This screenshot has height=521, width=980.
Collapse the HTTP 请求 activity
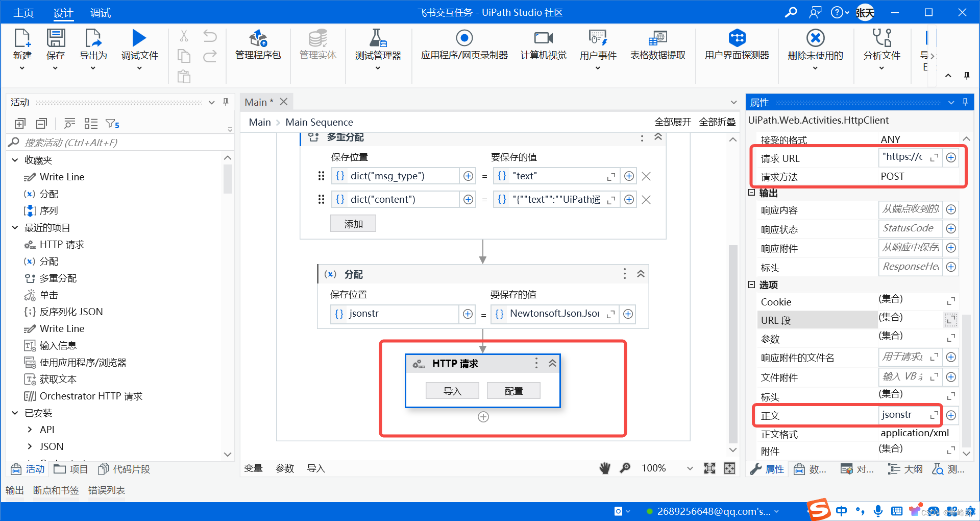(552, 363)
